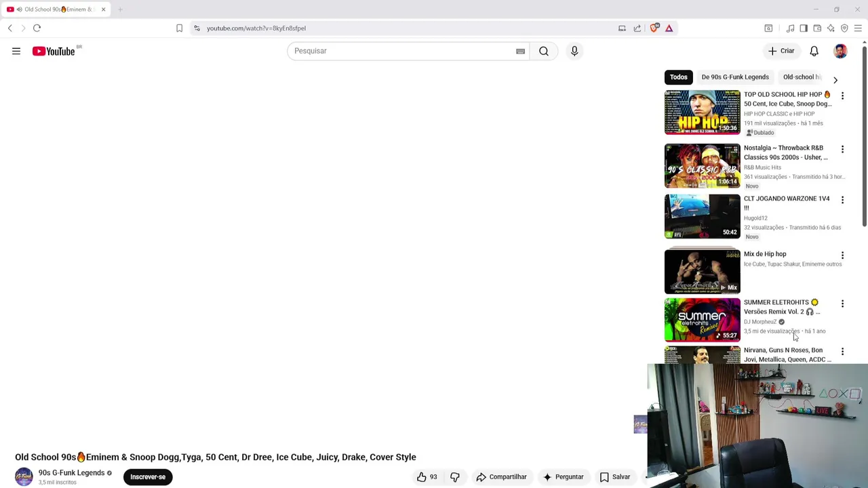The width and height of the screenshot is (868, 488).
Task: Click the Hugold12 channel name
Action: pyautogui.click(x=755, y=218)
